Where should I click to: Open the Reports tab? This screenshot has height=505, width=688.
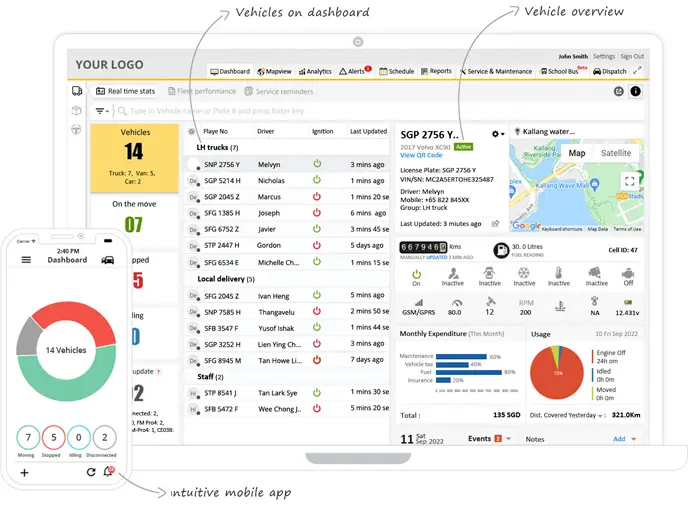[436, 71]
